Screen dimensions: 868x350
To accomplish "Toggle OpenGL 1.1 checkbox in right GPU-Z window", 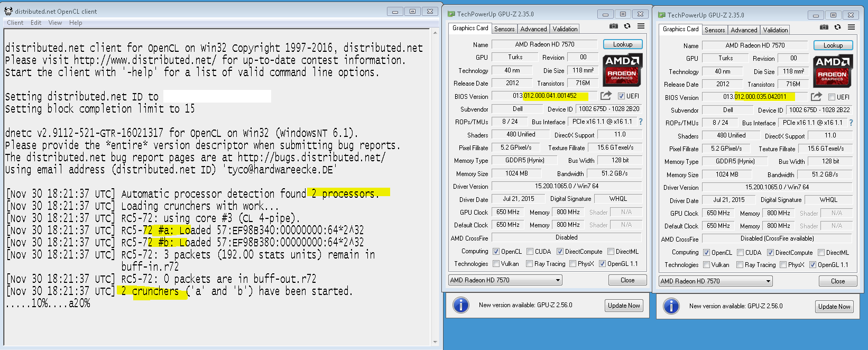I will [x=812, y=265].
